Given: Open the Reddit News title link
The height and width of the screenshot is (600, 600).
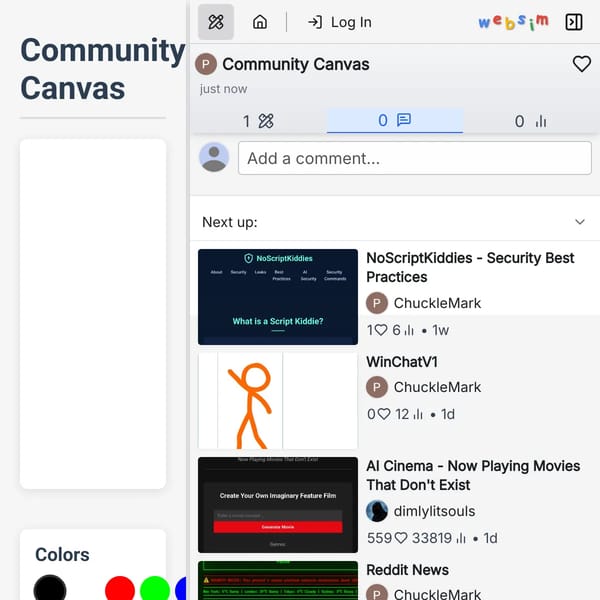Looking at the screenshot, I should (408, 570).
